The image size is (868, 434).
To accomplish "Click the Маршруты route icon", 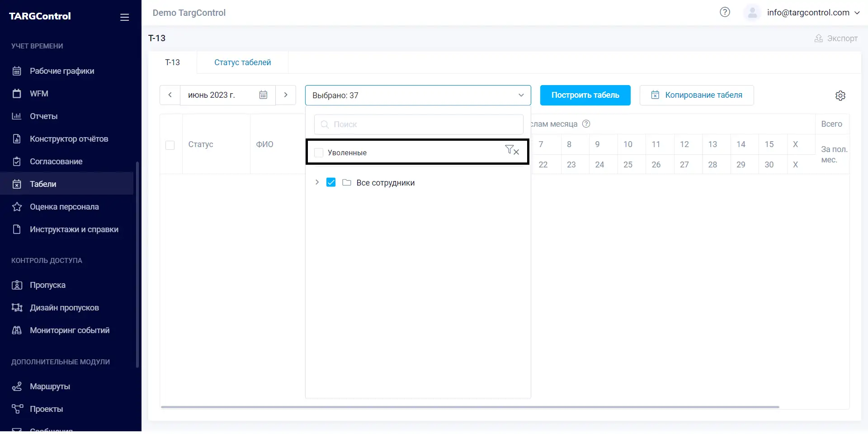I will coord(17,386).
